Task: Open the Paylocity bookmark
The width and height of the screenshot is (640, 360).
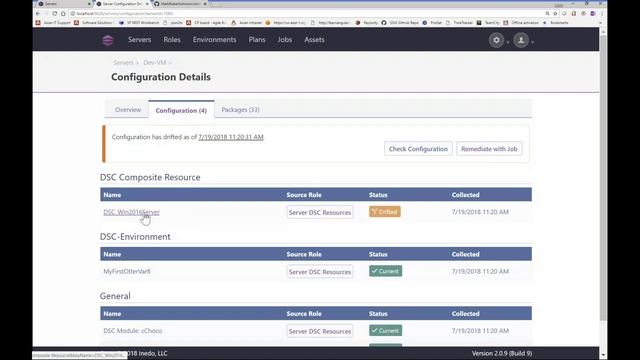Action: pyautogui.click(x=367, y=23)
